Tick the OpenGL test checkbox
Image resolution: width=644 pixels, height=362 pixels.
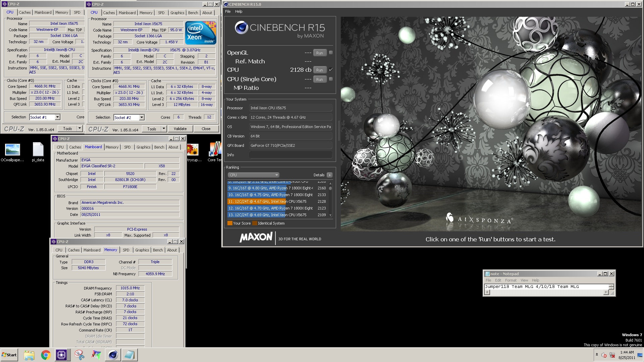pyautogui.click(x=331, y=53)
